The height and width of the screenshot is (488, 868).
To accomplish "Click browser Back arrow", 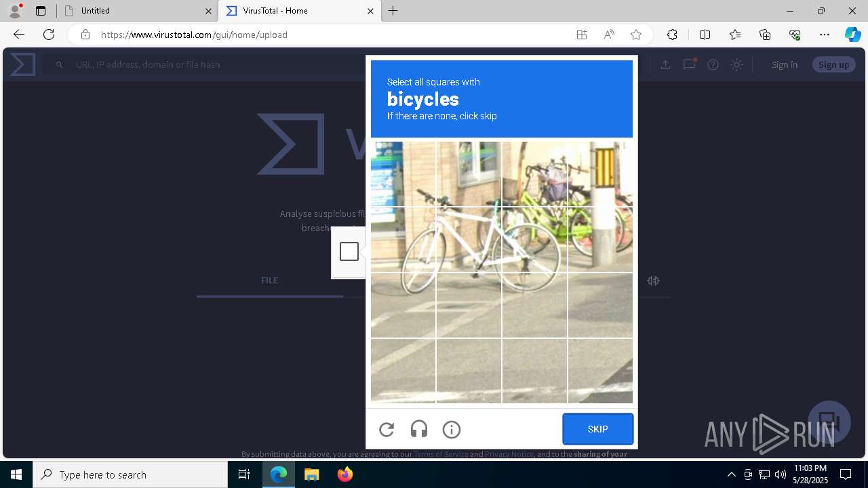I will click(x=19, y=35).
